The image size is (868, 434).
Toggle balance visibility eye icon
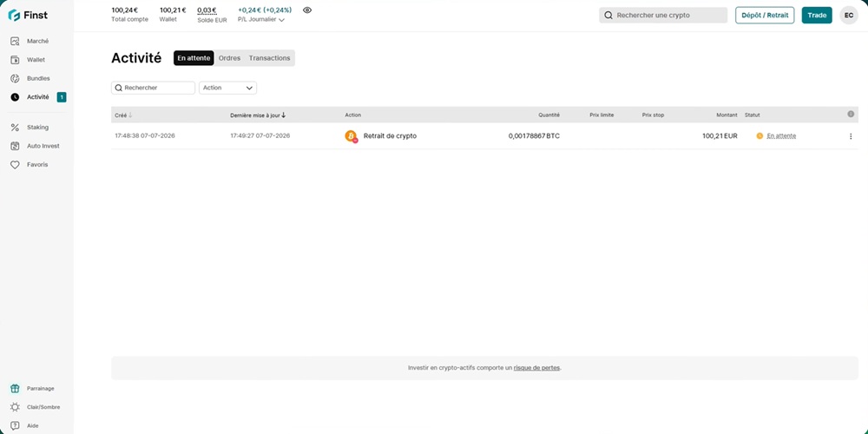(x=307, y=10)
